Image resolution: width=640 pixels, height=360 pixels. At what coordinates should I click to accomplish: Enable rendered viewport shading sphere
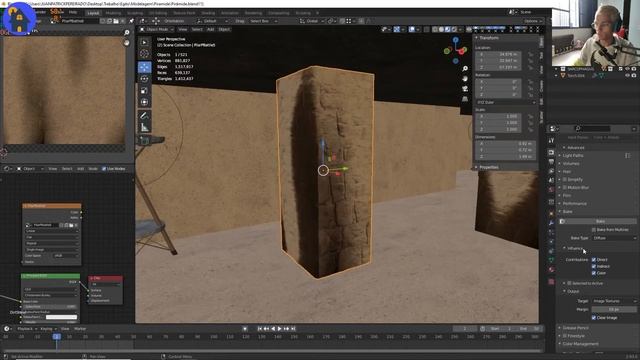(454, 29)
